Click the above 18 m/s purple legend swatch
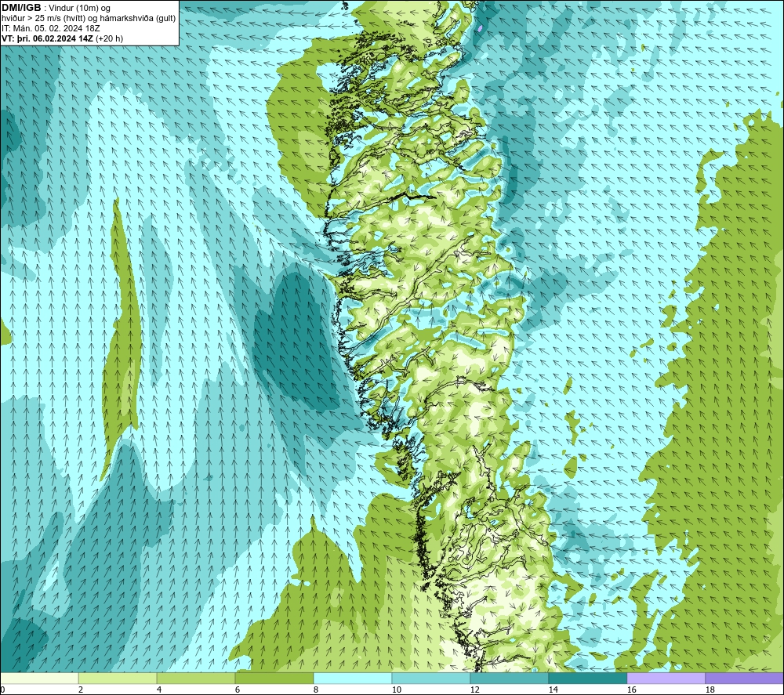784x695 pixels. click(x=744, y=679)
